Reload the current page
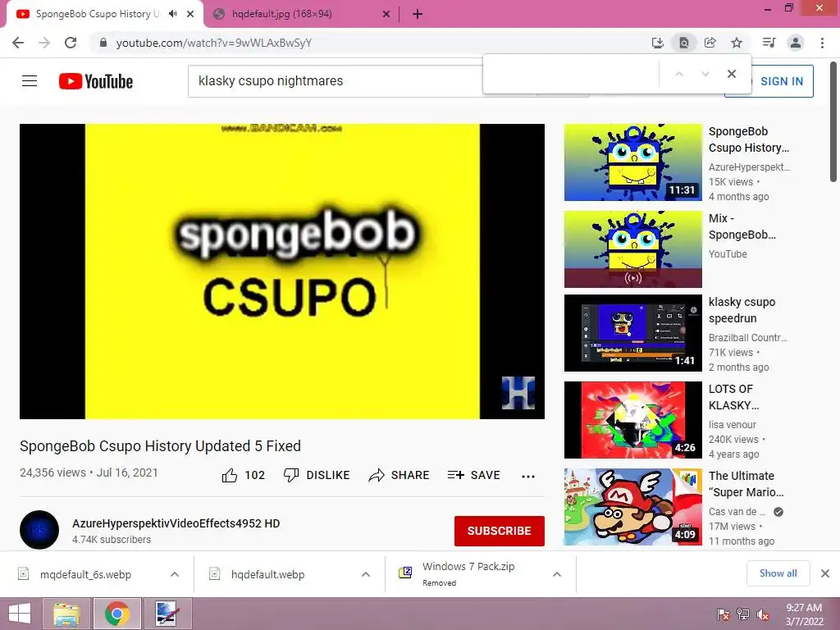The height and width of the screenshot is (630, 840). point(71,43)
